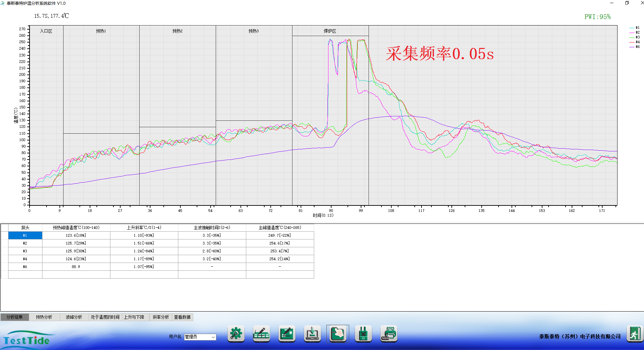
Task: Toggle visibility of curve #3 in legend
Action: tap(635, 37)
